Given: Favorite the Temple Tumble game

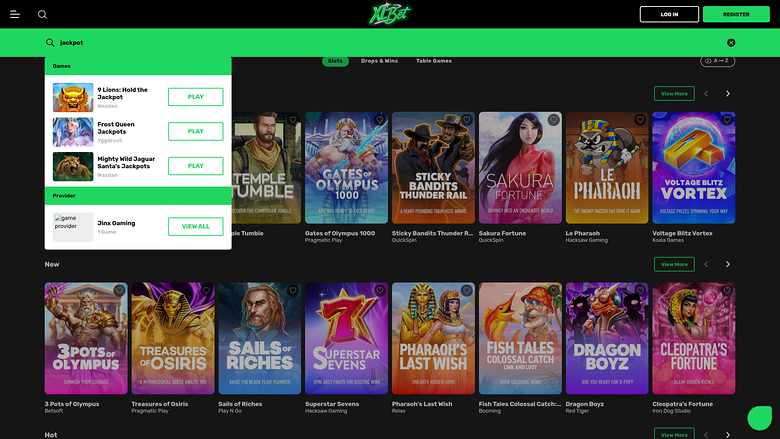Looking at the screenshot, I should click(293, 120).
